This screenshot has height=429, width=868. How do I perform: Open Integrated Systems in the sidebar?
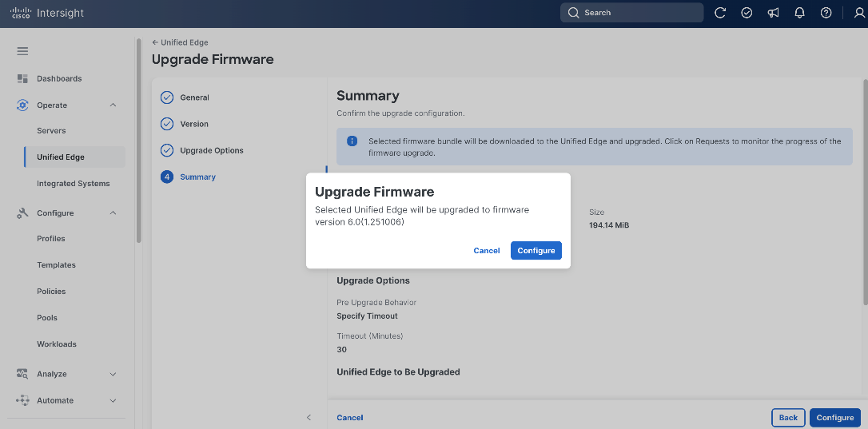point(73,184)
